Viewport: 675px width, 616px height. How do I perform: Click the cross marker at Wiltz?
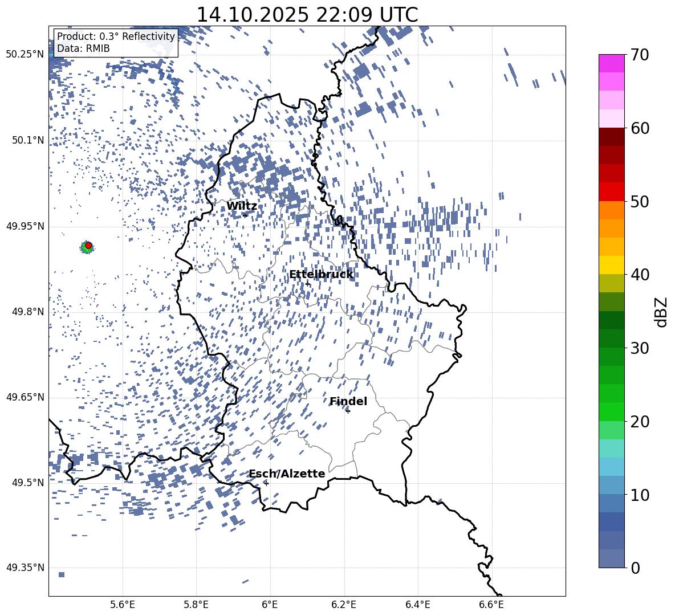coord(245,215)
